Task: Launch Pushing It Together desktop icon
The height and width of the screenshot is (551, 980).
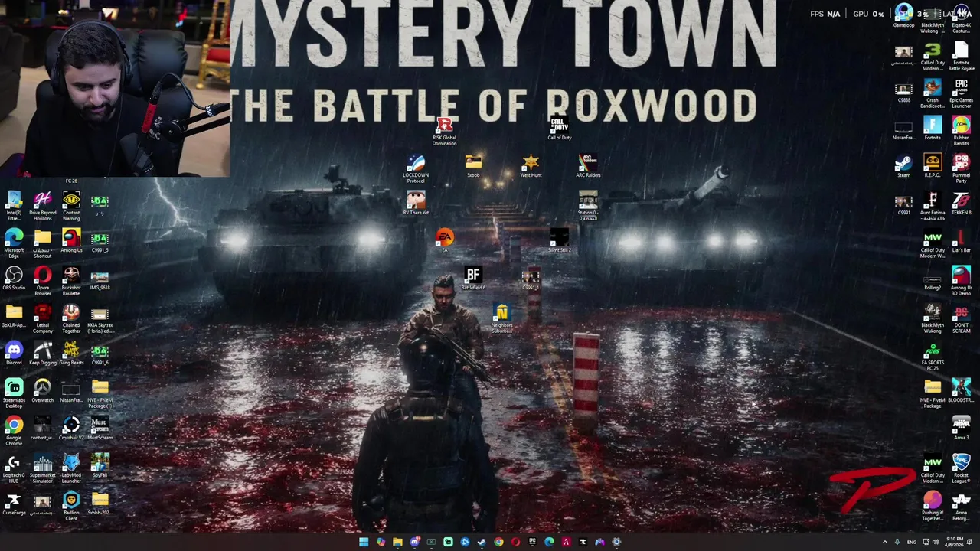Action: click(x=933, y=507)
